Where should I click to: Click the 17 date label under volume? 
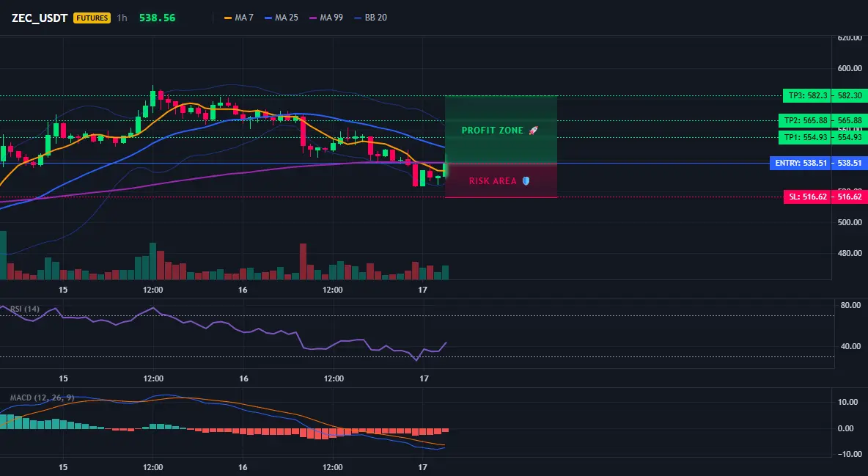[x=423, y=290]
